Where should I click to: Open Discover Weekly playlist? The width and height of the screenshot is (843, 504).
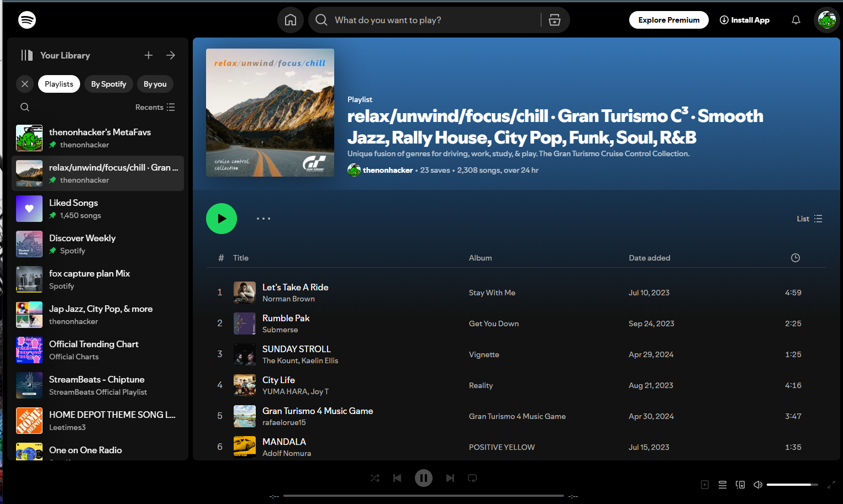tap(98, 244)
